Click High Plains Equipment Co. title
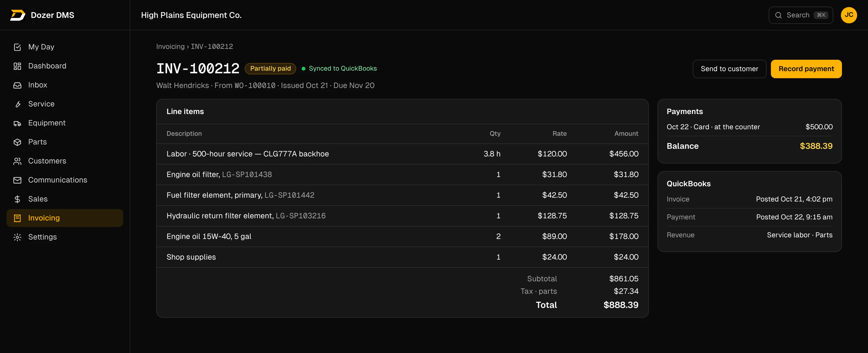 pyautogui.click(x=191, y=15)
